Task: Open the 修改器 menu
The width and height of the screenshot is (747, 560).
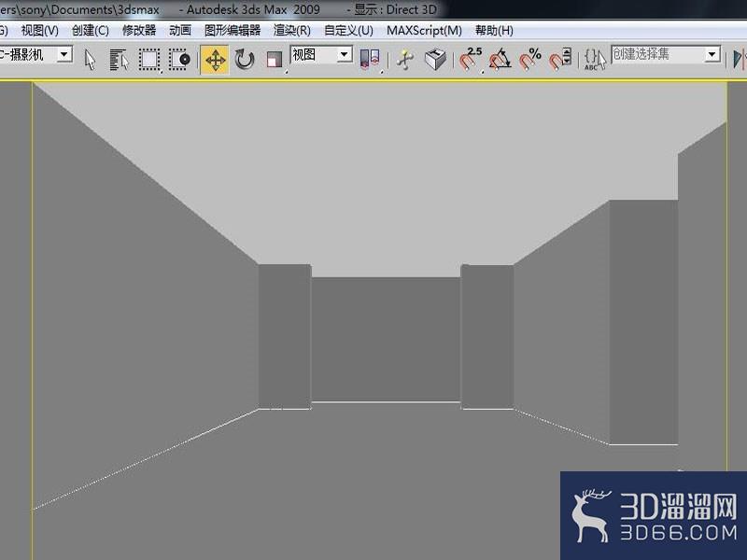Action: point(139,31)
